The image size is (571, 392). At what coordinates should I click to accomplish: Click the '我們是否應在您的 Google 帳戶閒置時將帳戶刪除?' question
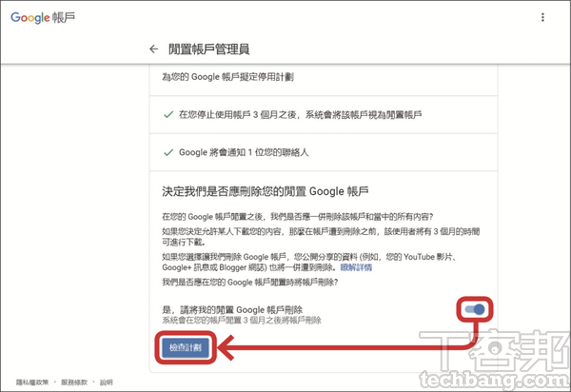point(249,283)
